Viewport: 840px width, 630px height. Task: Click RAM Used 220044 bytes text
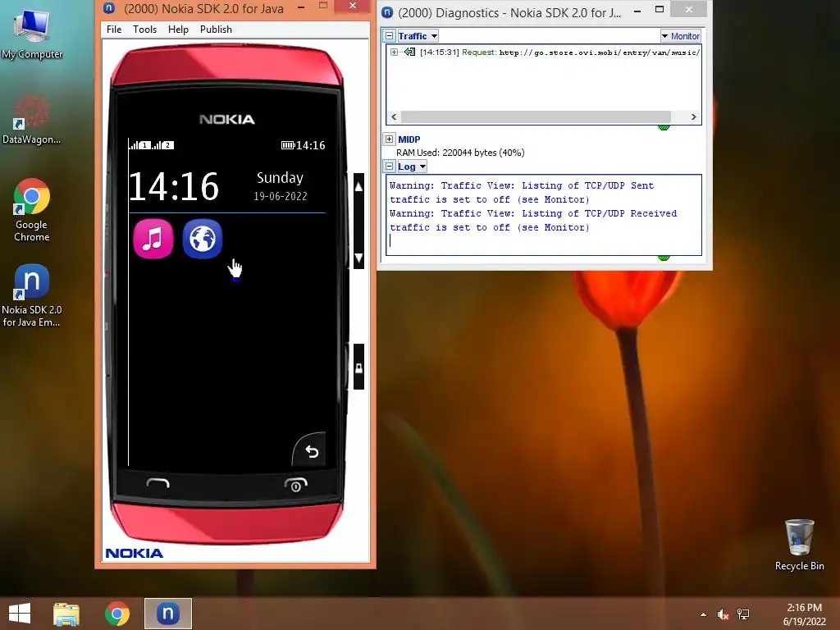pos(460,153)
